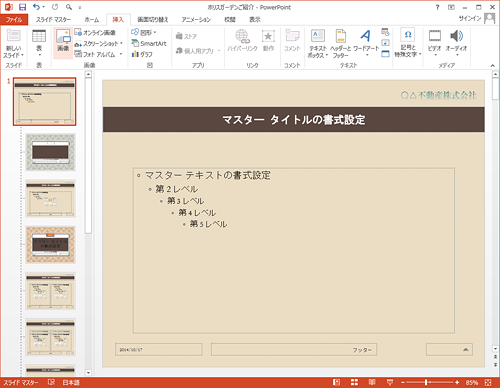Insert an online picture via オンライン画像

tap(95, 32)
